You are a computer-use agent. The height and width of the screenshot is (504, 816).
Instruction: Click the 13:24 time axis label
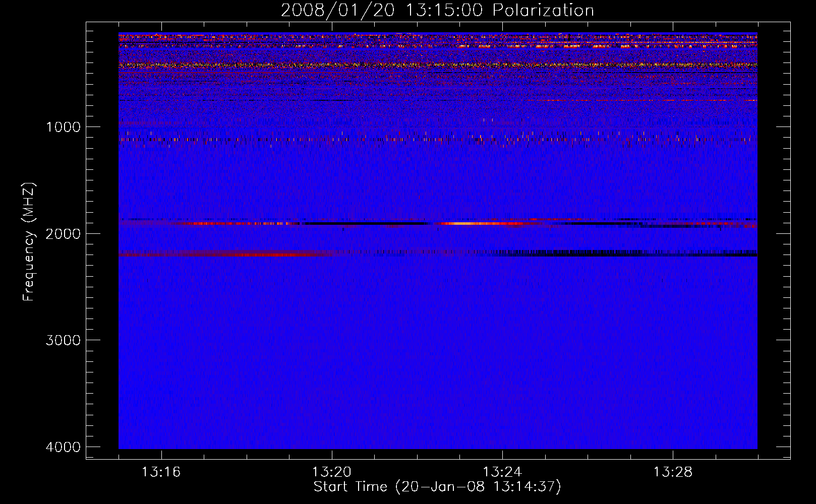coord(502,472)
